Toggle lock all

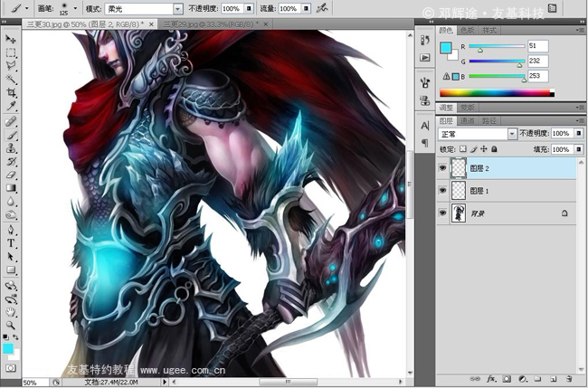[x=494, y=149]
